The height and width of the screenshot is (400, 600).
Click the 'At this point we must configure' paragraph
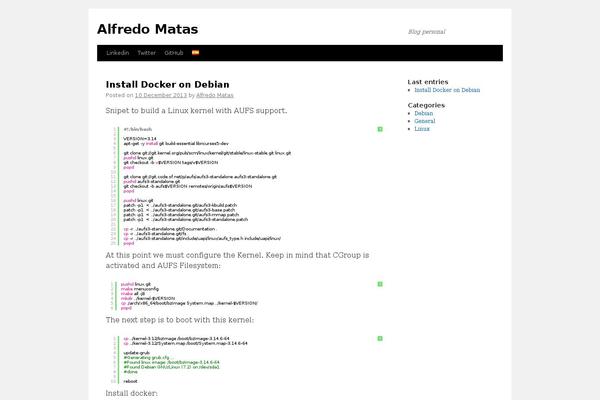click(x=237, y=260)
